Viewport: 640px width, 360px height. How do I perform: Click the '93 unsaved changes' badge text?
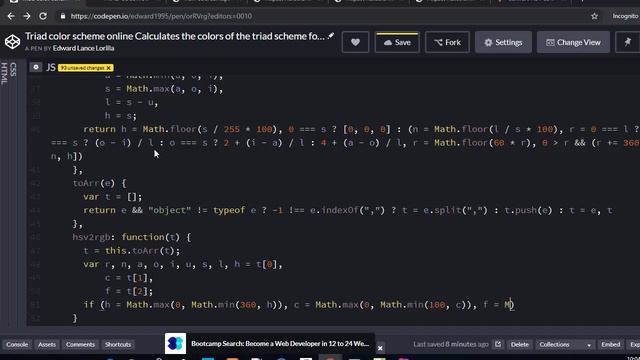tap(82, 68)
